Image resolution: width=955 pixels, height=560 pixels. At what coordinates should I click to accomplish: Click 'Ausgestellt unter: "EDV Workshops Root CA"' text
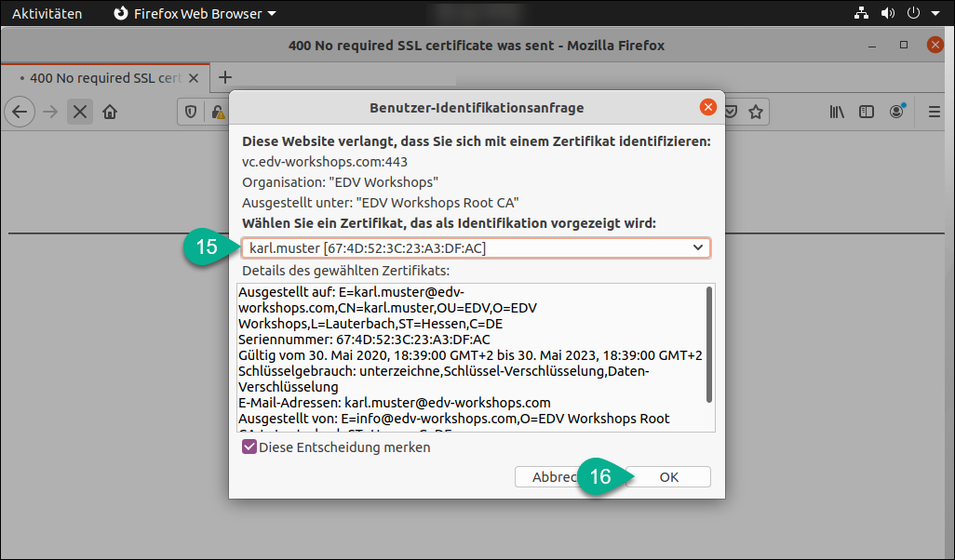point(380,203)
